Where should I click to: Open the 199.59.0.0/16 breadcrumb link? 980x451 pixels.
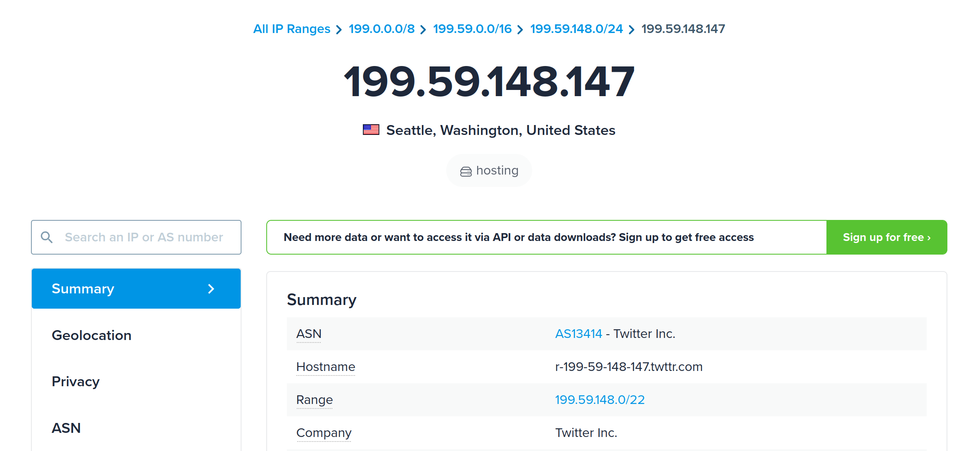[x=472, y=29]
